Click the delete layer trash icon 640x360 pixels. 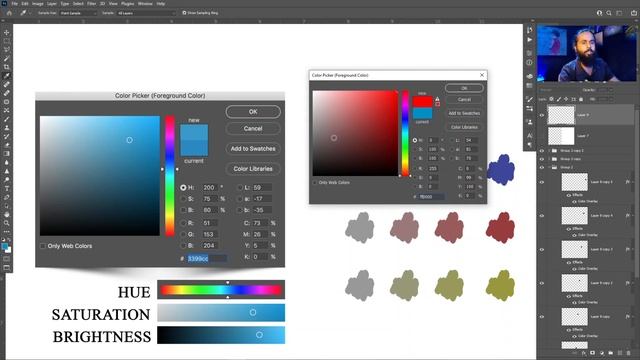[629, 353]
